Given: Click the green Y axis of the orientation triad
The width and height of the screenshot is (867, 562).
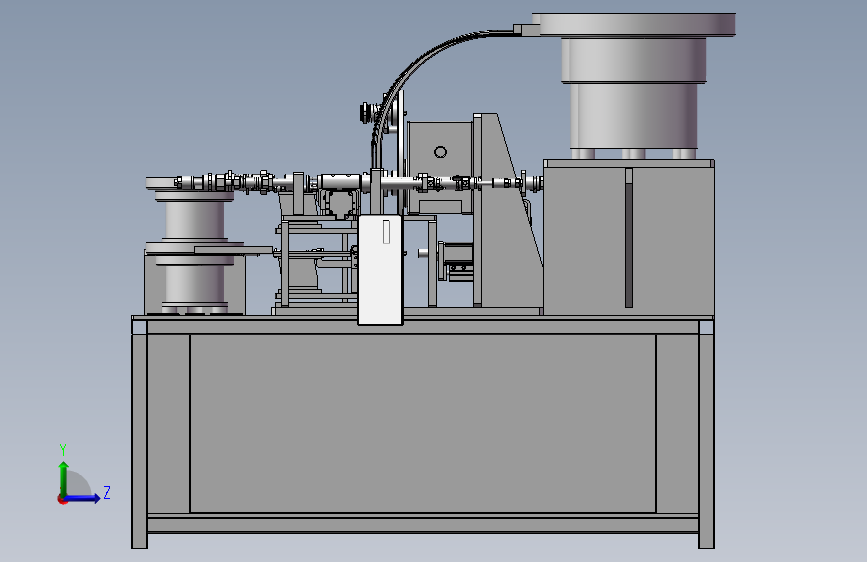Looking at the screenshot, I should [64, 478].
